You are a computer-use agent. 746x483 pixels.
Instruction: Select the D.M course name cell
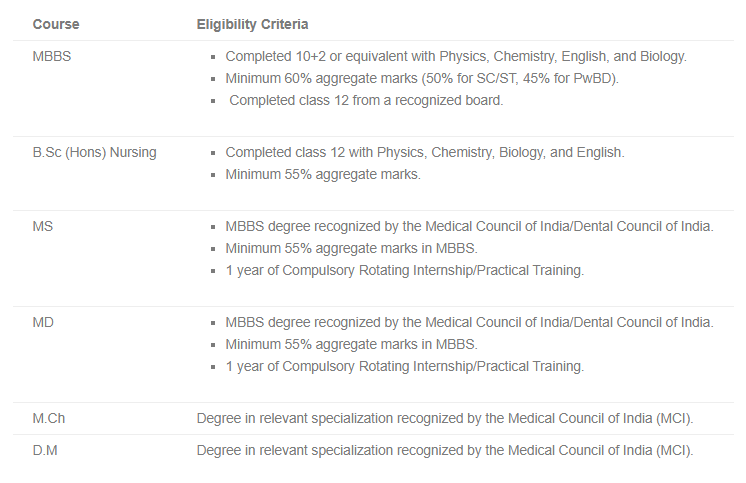[45, 450]
